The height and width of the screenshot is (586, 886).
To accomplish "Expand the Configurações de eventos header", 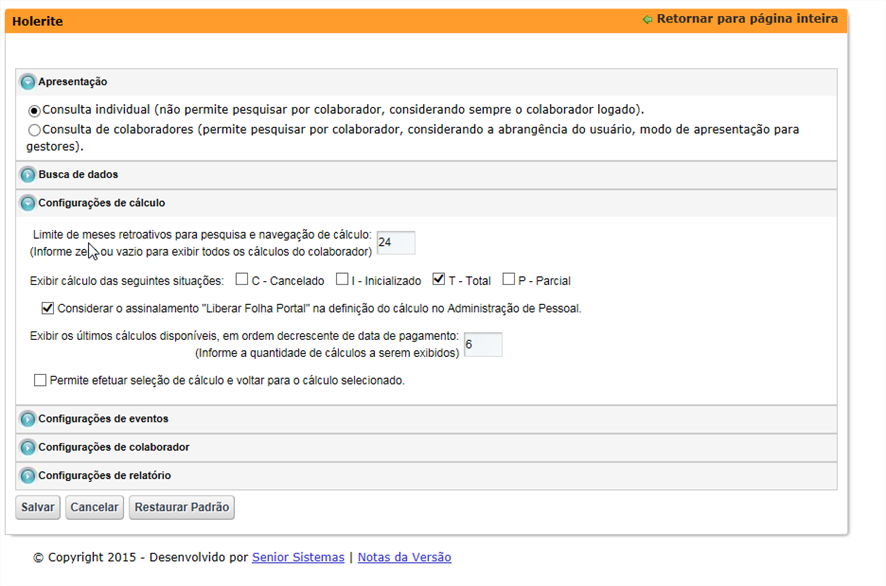I will coord(103,419).
